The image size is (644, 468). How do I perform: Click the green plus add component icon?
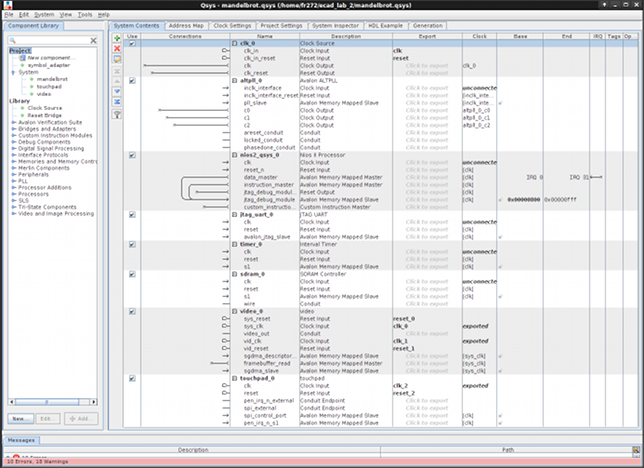[116, 38]
